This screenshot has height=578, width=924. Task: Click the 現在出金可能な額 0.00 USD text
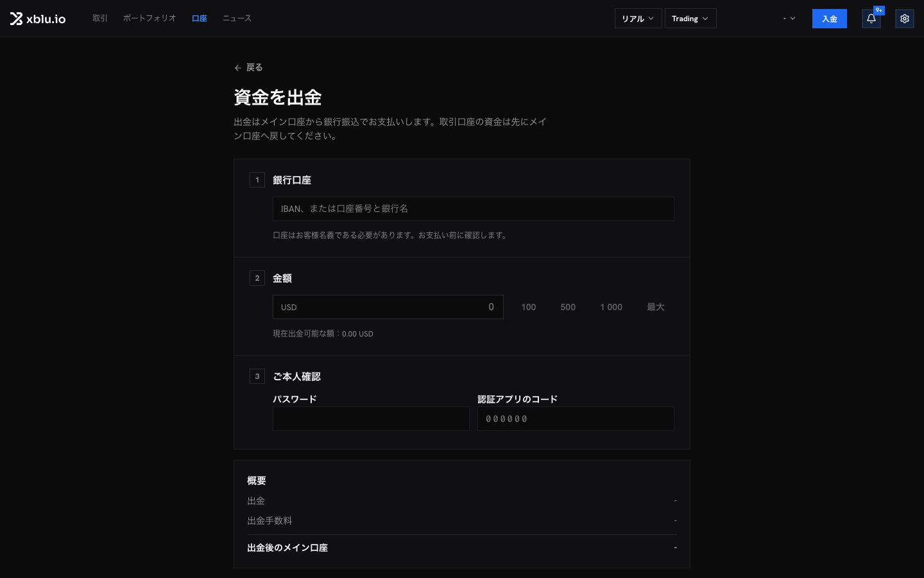(x=323, y=334)
